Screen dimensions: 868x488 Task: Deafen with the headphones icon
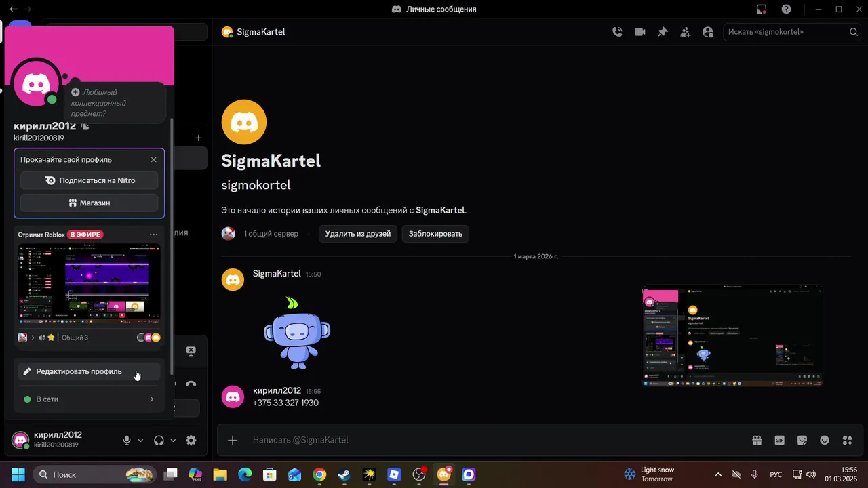coord(159,441)
